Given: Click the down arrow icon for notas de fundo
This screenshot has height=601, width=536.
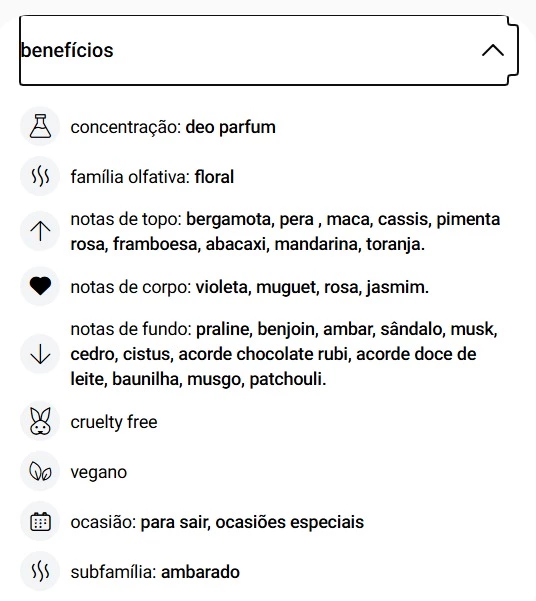Looking at the screenshot, I should point(40,354).
